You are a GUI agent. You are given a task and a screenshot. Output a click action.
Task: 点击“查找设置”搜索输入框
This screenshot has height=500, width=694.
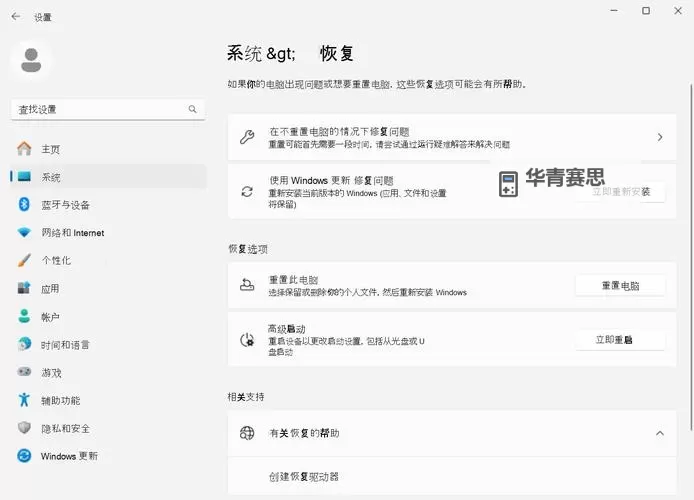100,109
